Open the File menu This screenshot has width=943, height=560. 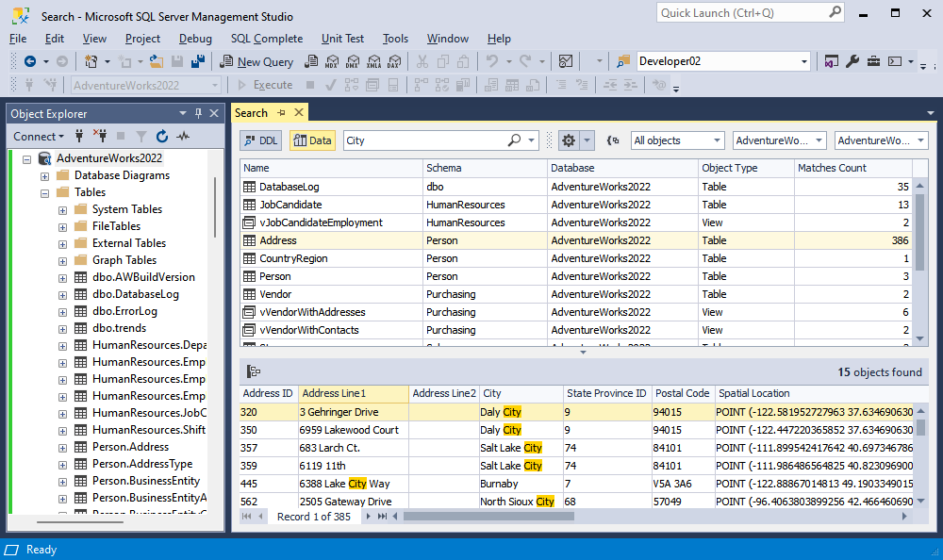[x=18, y=39]
